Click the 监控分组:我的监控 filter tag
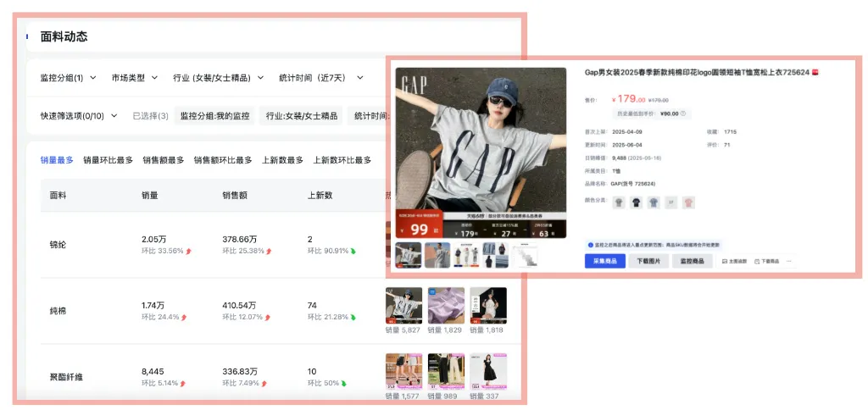 [x=215, y=116]
